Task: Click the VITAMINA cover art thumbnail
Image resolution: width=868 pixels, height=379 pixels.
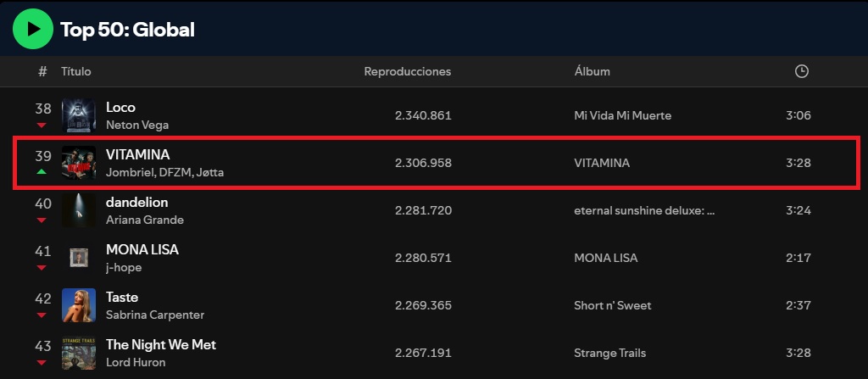Action: point(79,163)
